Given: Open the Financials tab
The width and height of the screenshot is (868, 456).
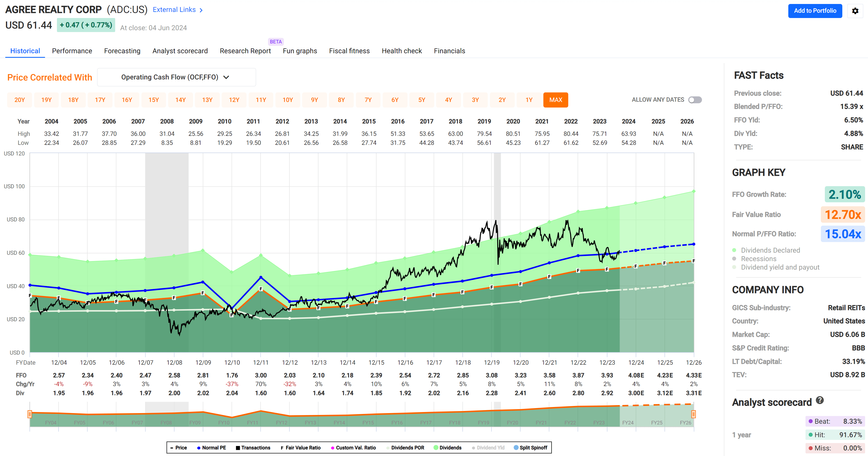Looking at the screenshot, I should [449, 51].
